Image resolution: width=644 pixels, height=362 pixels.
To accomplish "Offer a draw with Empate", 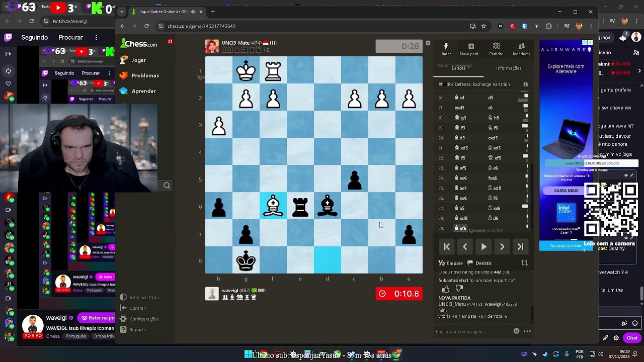I will [450, 263].
